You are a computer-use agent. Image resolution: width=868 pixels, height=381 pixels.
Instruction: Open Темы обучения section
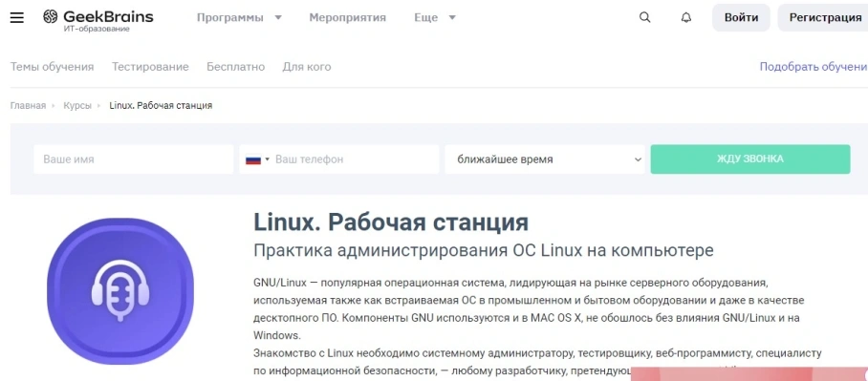[x=52, y=67]
